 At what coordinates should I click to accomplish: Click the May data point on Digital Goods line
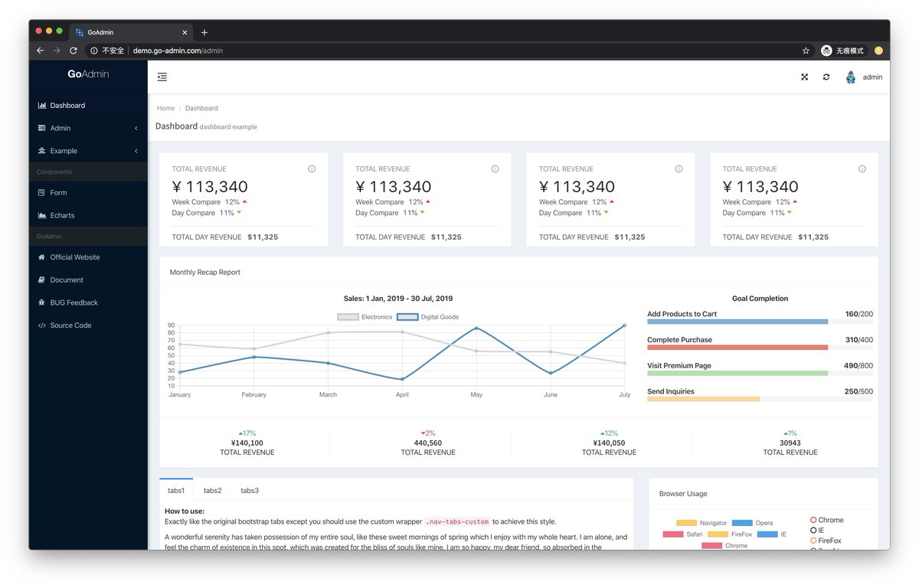(476, 328)
